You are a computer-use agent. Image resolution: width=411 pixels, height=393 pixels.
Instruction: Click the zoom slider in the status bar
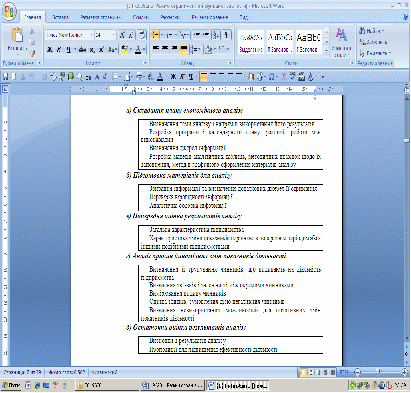[380, 371]
